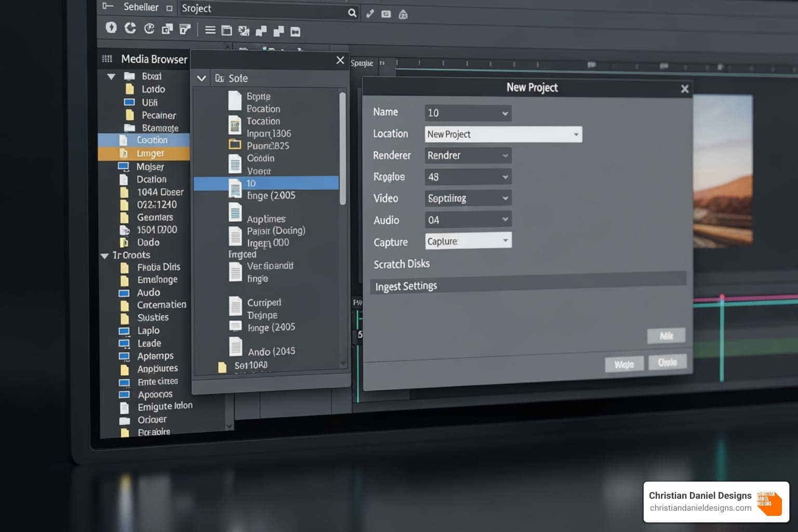Open the Renderer dropdown in New Project dialog
Viewport: 798px width, 532px height.
tap(468, 155)
